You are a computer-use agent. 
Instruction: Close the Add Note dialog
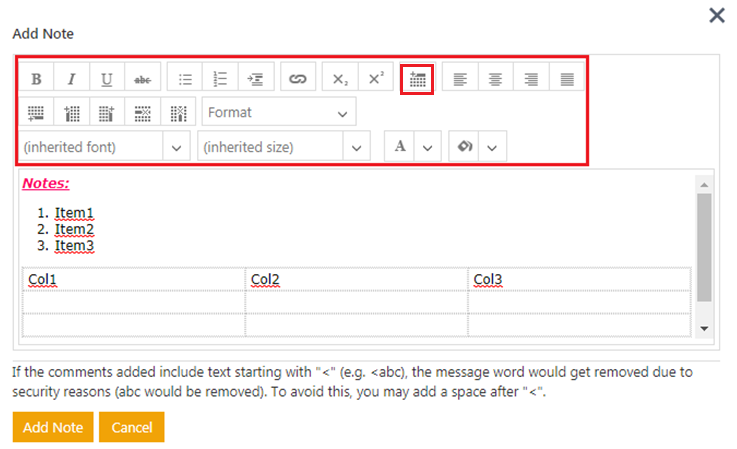(x=717, y=15)
